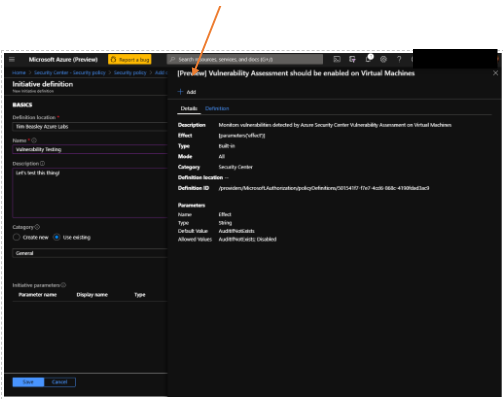Image resolution: width=503 pixels, height=399 pixels.
Task: Click the Name info icon
Action: (x=34, y=140)
